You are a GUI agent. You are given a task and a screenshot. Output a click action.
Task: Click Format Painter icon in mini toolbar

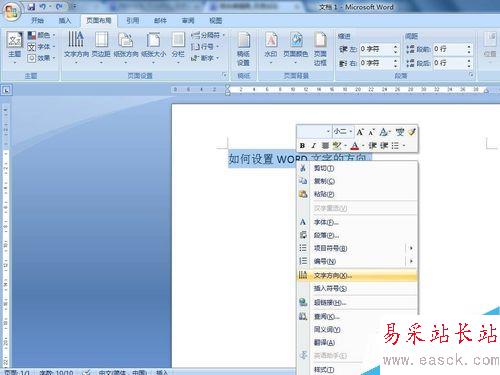click(x=412, y=132)
